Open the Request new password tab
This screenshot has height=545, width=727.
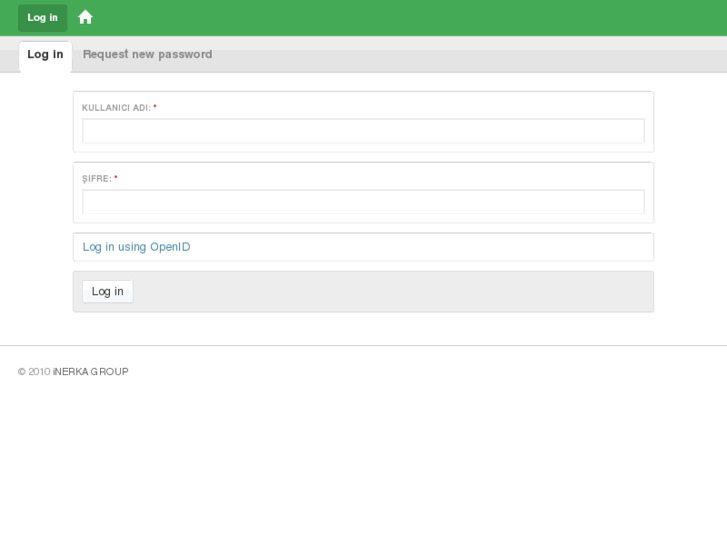point(147,55)
